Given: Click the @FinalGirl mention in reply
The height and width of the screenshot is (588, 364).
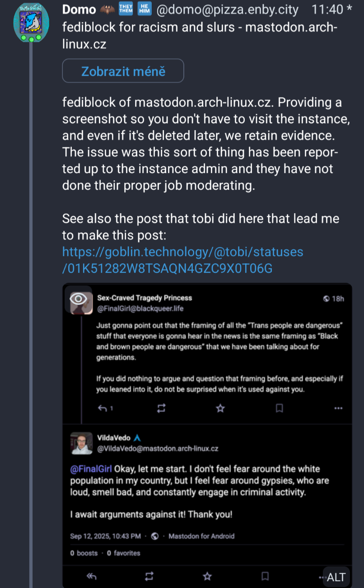Looking at the screenshot, I should pos(91,468).
